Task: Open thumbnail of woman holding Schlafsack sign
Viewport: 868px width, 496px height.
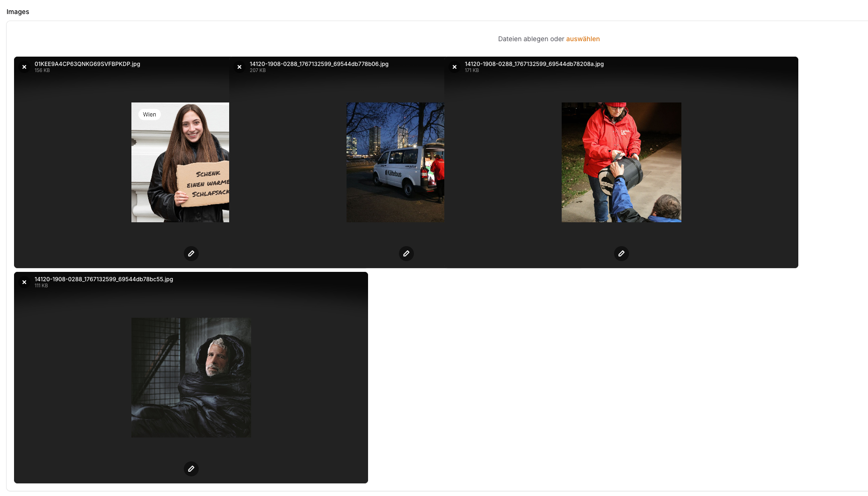Action: (180, 162)
